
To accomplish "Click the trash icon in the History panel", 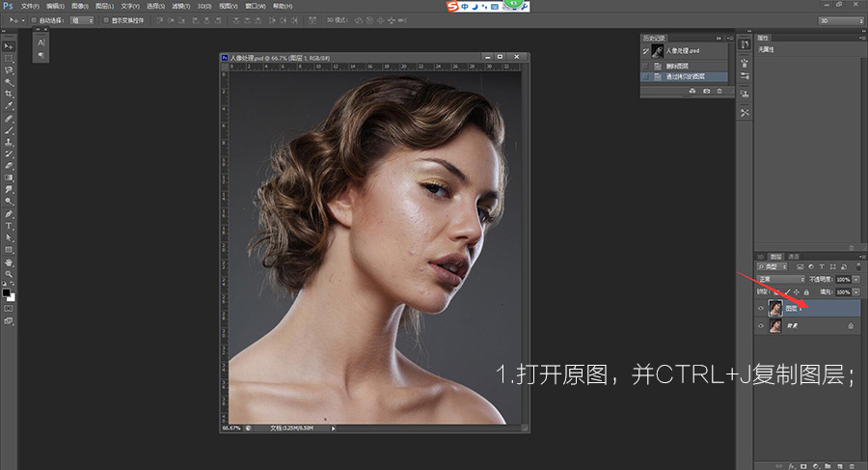I will 720,91.
